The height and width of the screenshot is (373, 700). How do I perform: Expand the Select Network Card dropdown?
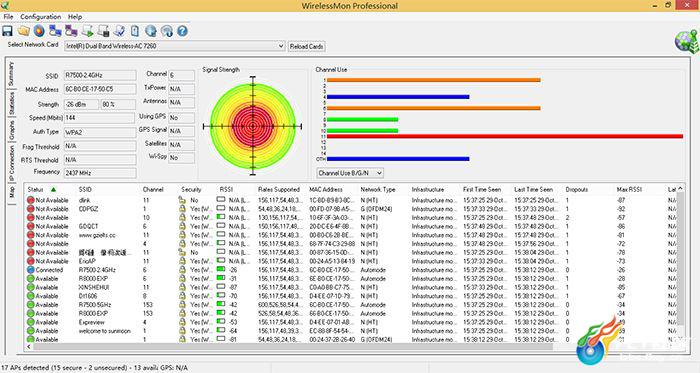point(280,46)
